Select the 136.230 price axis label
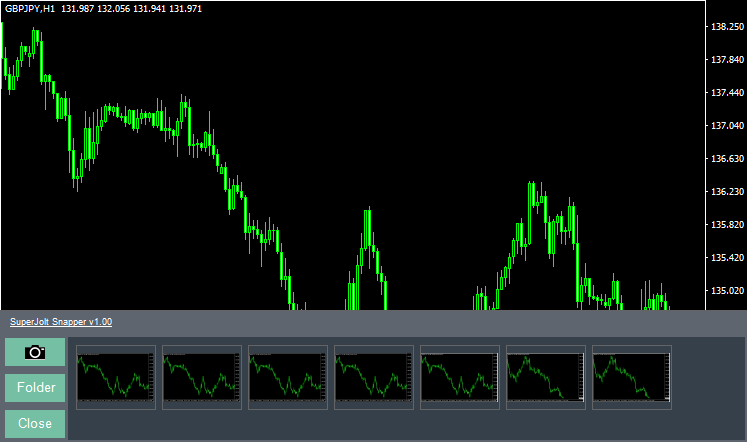 tap(725, 192)
